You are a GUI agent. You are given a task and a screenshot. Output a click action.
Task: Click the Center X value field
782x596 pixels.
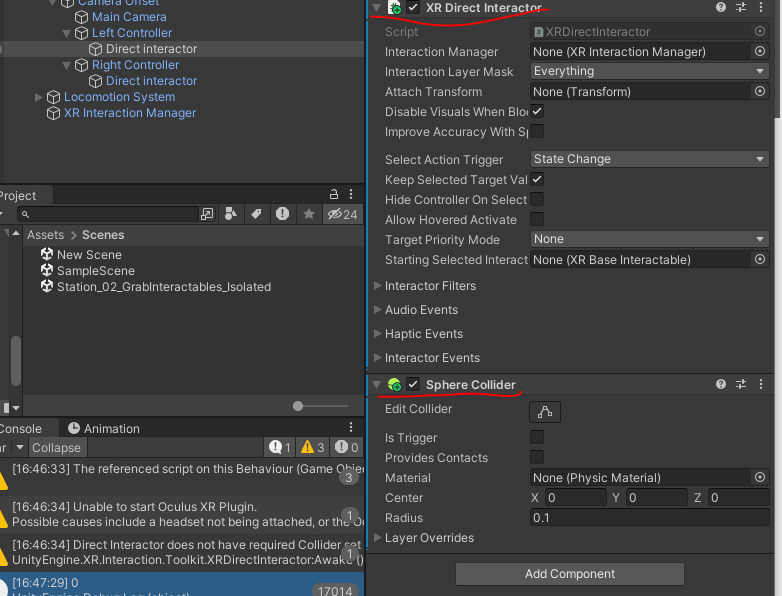(576, 498)
